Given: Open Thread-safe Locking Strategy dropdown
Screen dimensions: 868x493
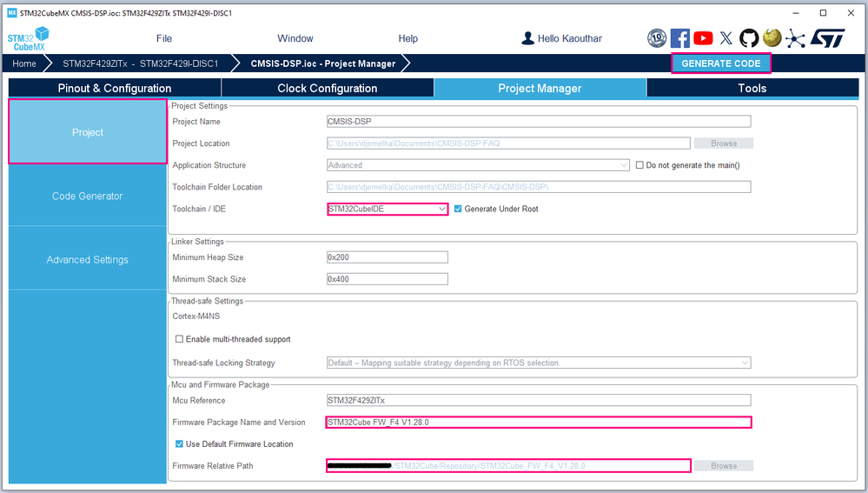Looking at the screenshot, I should coord(539,363).
